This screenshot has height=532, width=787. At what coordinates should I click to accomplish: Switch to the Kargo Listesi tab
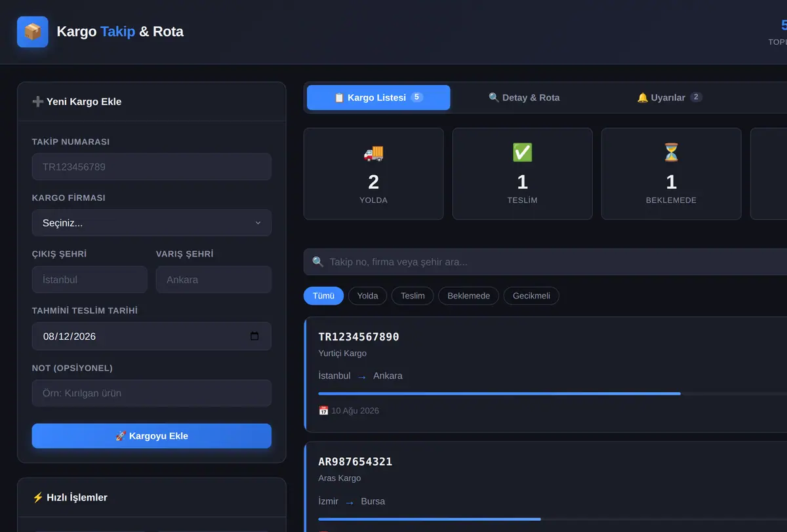point(378,98)
